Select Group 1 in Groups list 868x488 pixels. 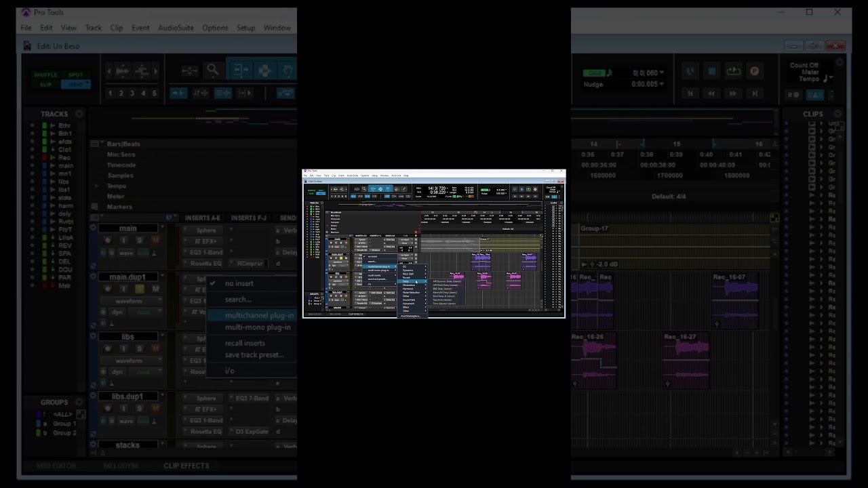(318, 301)
